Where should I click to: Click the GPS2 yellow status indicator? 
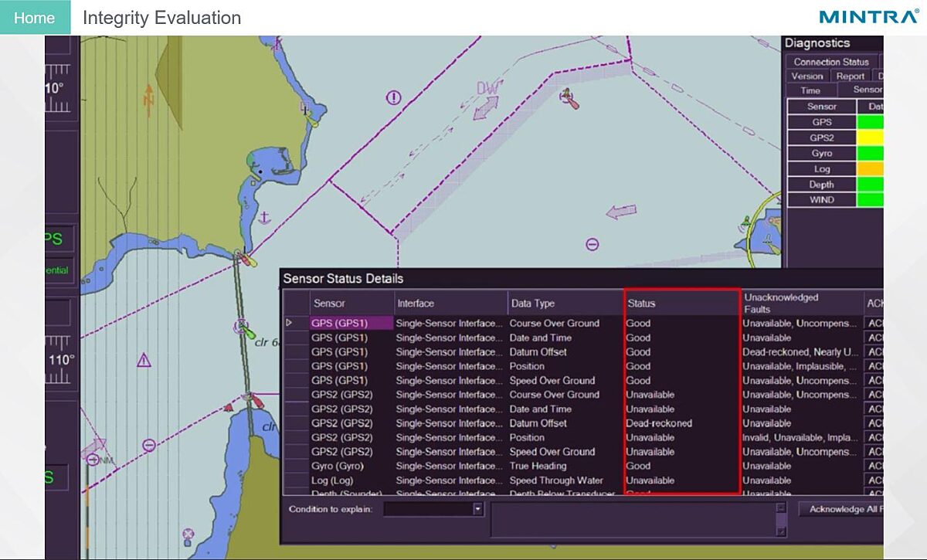point(870,137)
